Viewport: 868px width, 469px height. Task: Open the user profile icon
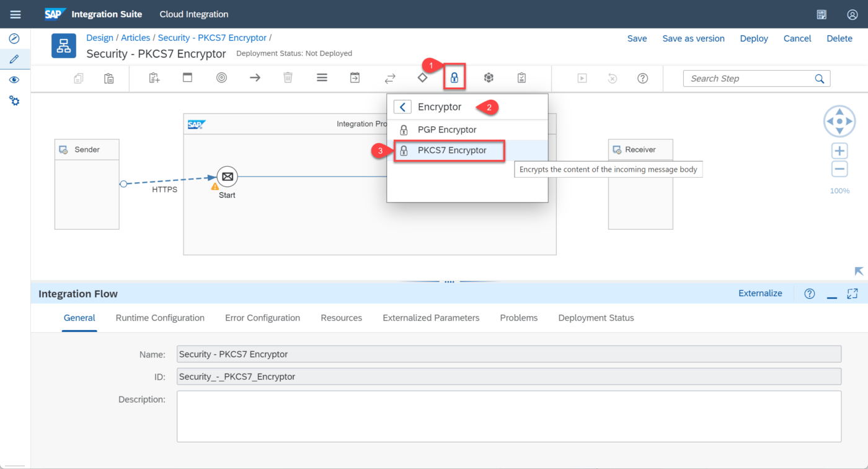852,14
